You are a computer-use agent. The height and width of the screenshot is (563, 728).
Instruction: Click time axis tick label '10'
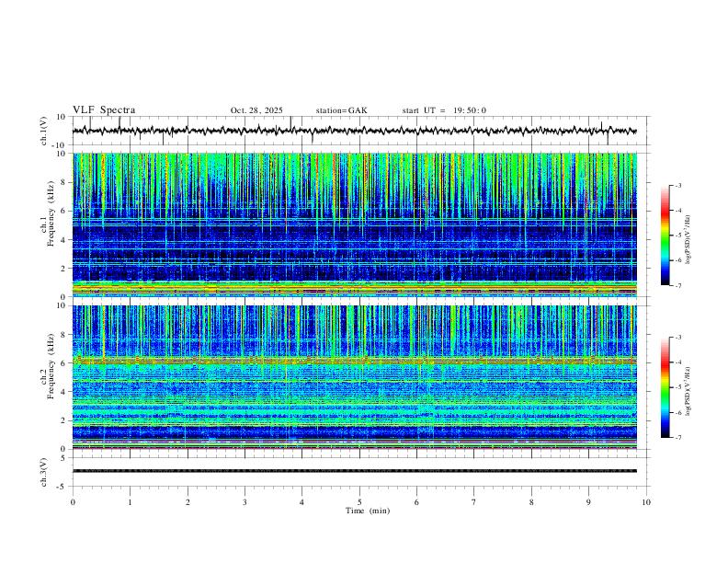coord(646,502)
